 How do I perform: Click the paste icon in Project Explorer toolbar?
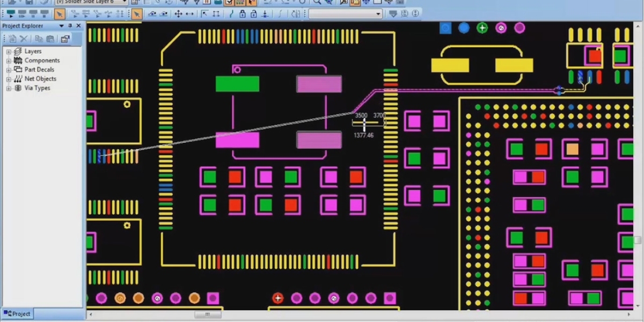[50, 39]
